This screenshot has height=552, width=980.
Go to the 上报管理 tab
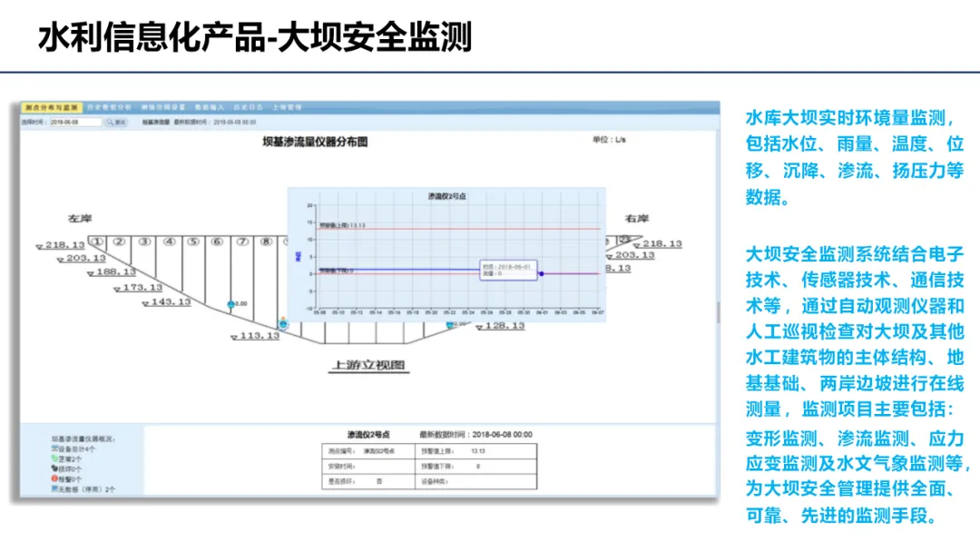(x=287, y=107)
